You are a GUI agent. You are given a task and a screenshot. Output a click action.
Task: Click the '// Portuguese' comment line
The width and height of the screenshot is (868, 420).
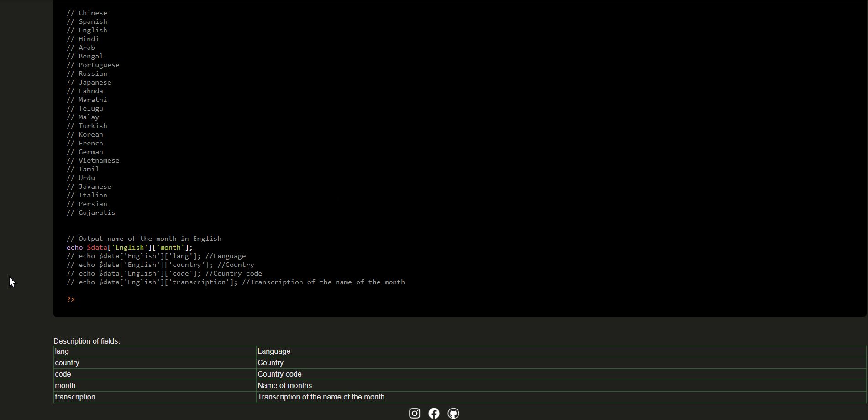coord(93,65)
